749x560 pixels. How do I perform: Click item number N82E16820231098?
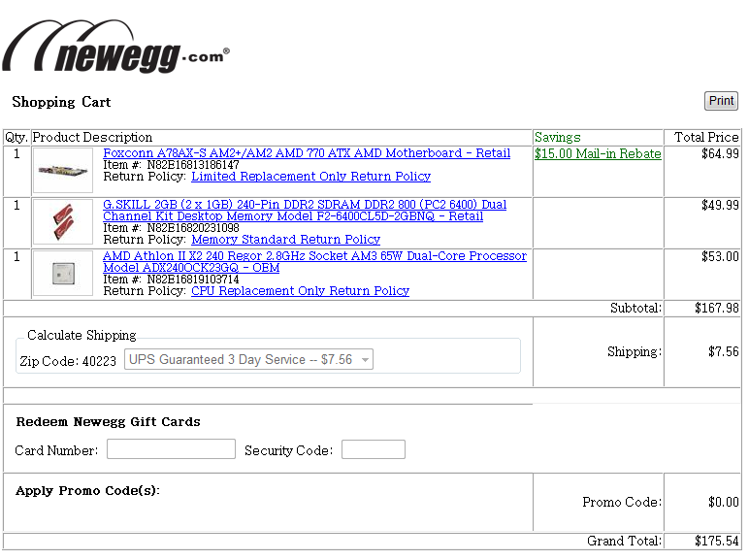click(193, 228)
